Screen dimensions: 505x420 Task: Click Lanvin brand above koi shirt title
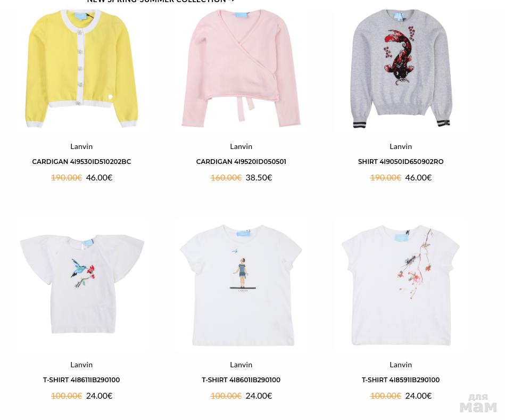pyautogui.click(x=401, y=146)
